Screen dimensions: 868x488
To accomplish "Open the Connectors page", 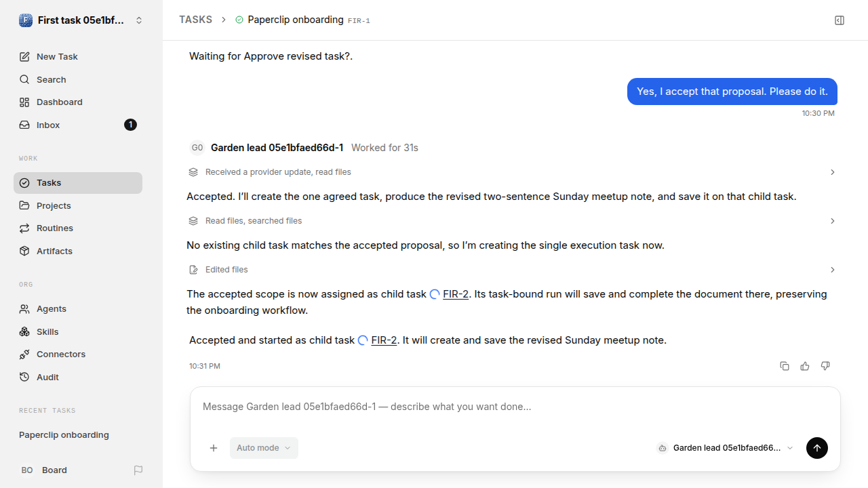I will (78, 354).
